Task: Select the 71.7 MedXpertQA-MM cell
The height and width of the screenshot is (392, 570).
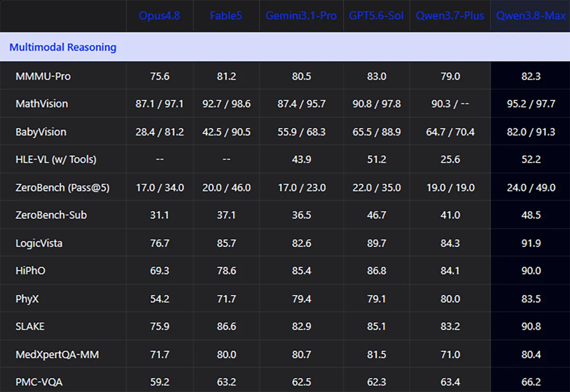Action: click(160, 355)
